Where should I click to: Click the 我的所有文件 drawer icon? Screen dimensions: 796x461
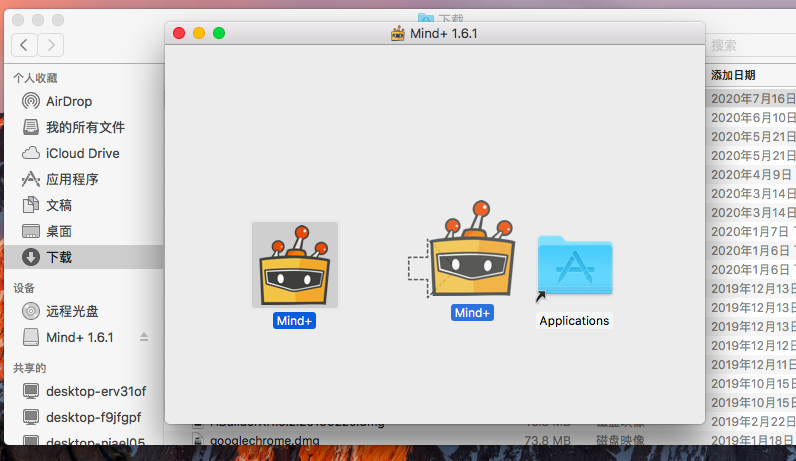(31, 127)
